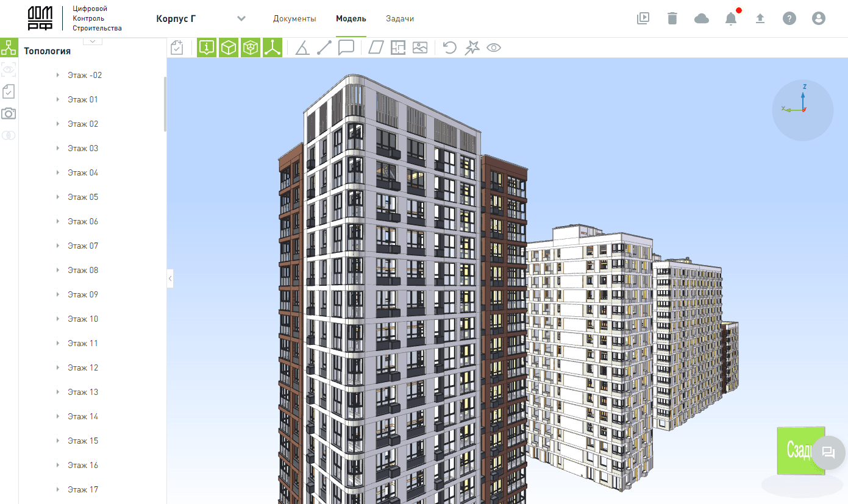Select the angle measurement tool

(x=302, y=48)
